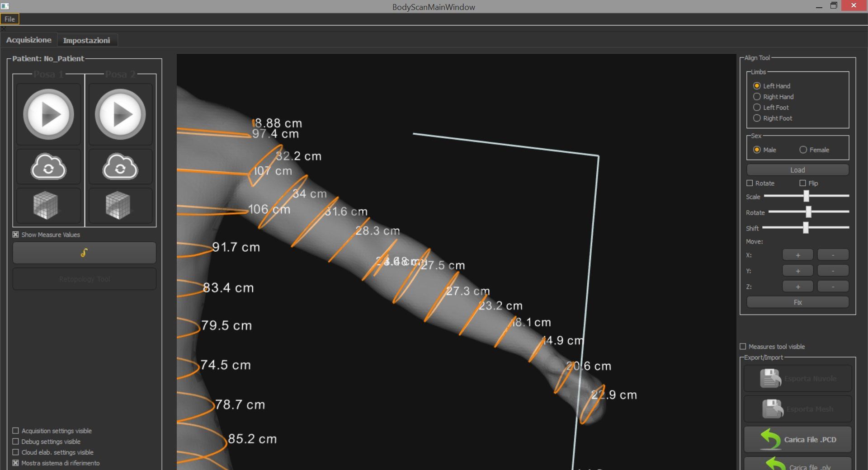Image resolution: width=868 pixels, height=470 pixels.
Task: Click the 79.5 cm measurement label
Action: 226,325
